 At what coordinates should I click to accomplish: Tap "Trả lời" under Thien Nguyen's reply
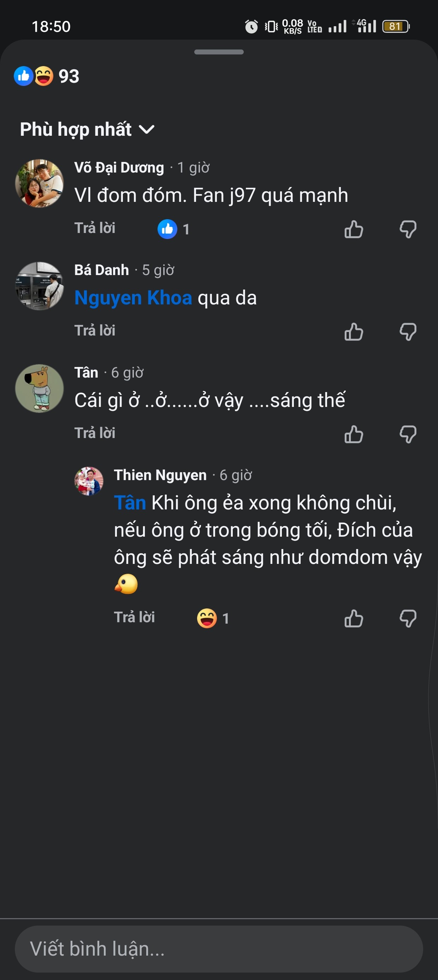click(134, 617)
